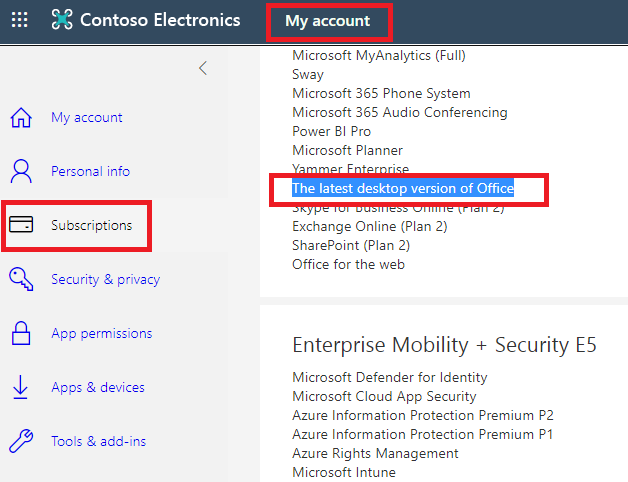This screenshot has height=482, width=628.
Task: Open the Subscriptions navigation item
Action: (x=91, y=225)
